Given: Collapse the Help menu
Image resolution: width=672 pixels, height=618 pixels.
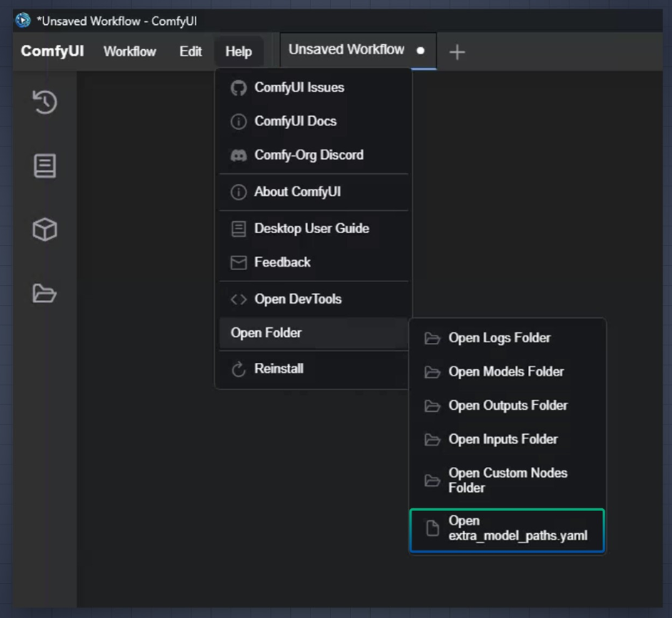Looking at the screenshot, I should [238, 51].
